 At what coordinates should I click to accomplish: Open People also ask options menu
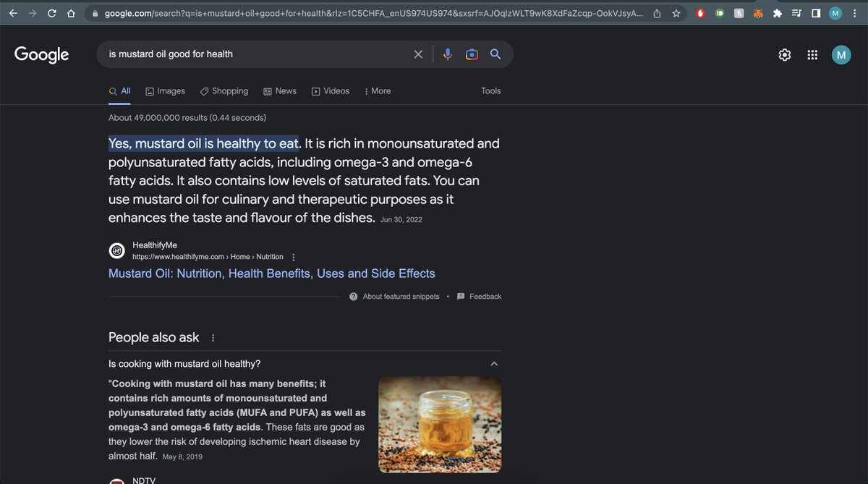click(213, 338)
